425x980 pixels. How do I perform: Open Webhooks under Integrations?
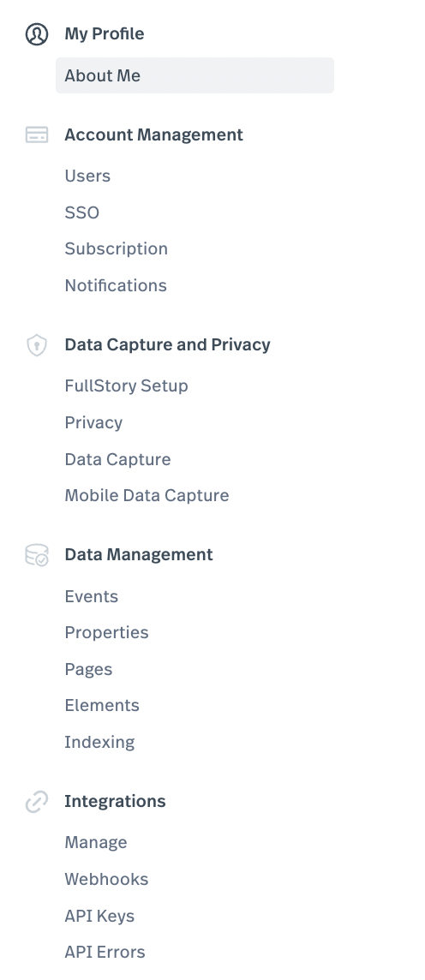(x=106, y=880)
